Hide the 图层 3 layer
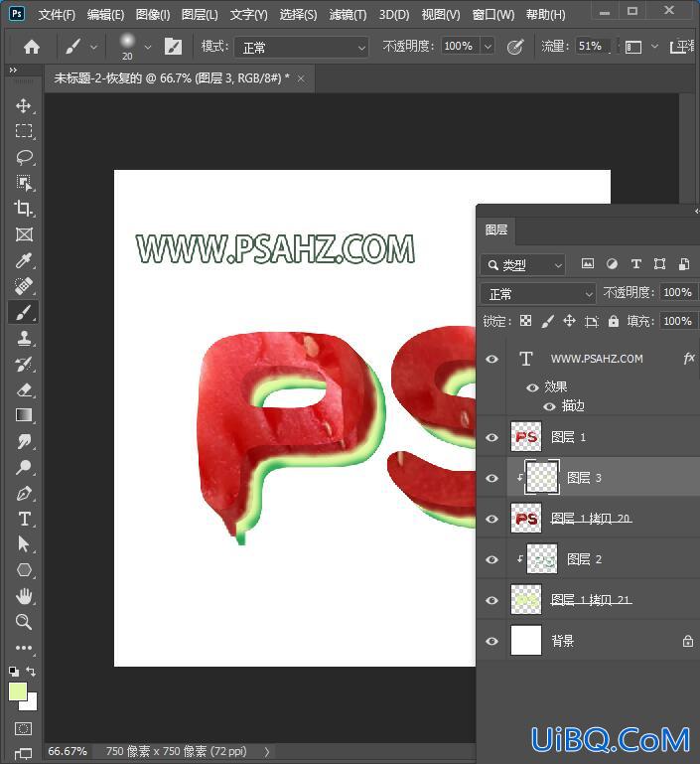 point(492,478)
